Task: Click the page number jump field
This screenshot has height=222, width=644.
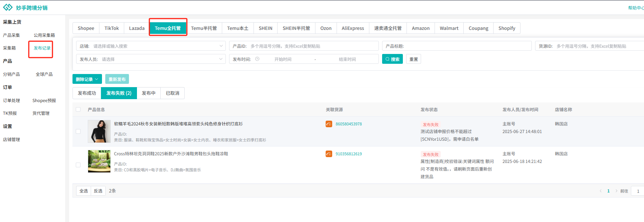Action: coord(638,191)
